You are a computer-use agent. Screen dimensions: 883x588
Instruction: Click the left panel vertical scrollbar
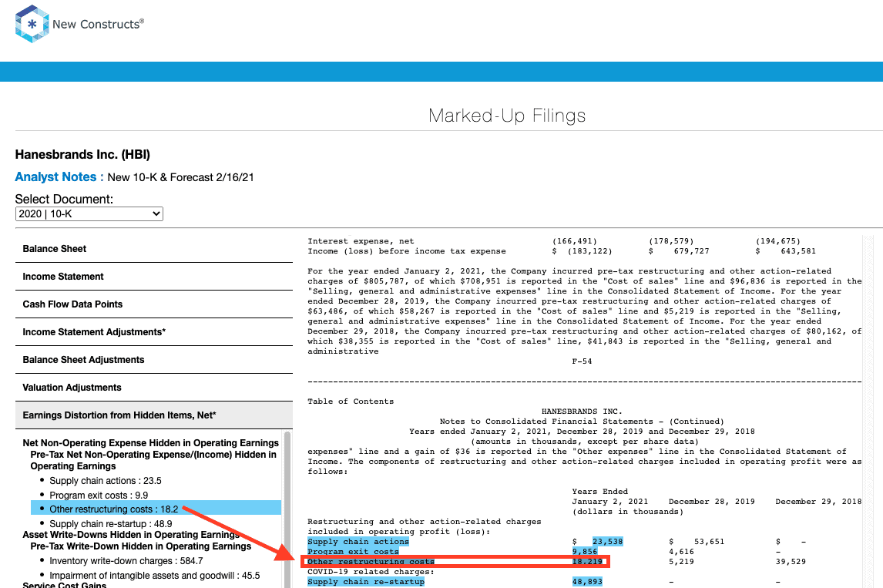pyautogui.click(x=287, y=509)
